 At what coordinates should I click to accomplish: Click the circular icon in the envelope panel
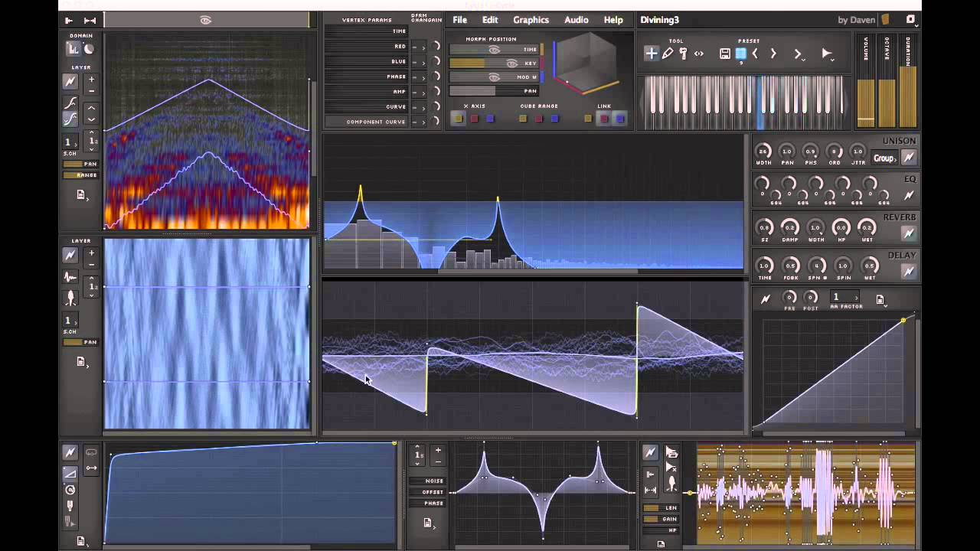pyautogui.click(x=70, y=490)
